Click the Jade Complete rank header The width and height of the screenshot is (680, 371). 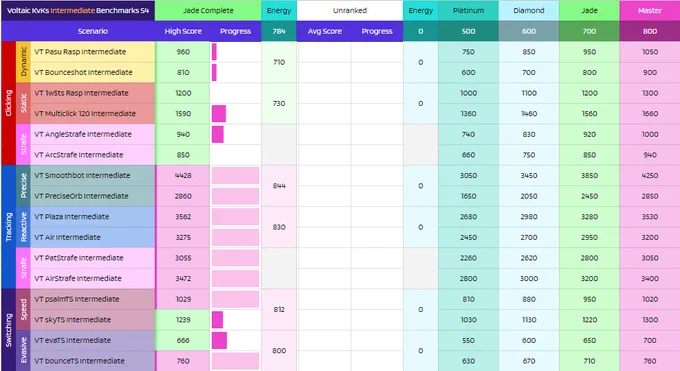[x=208, y=10]
